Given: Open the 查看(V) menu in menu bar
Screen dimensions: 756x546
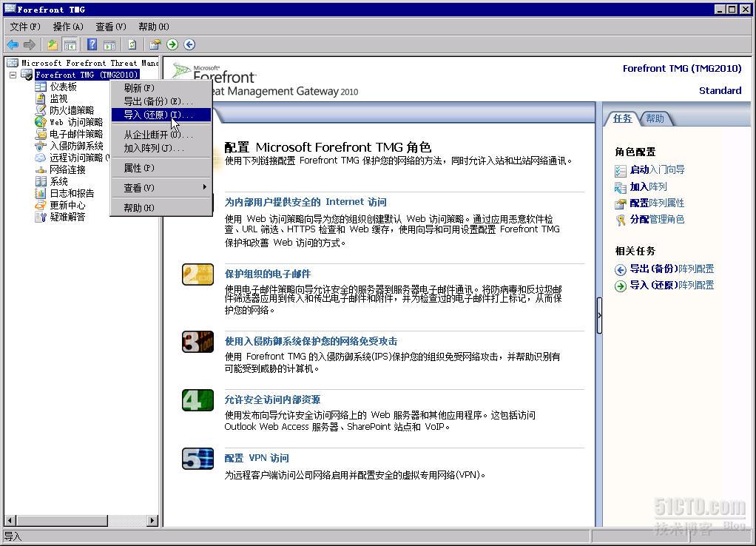Looking at the screenshot, I should coord(111,27).
